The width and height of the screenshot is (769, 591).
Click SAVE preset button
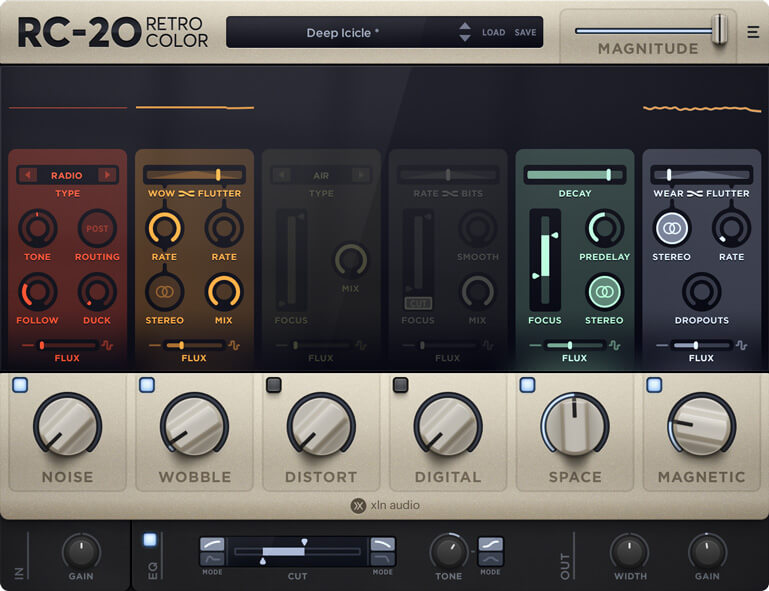525,32
